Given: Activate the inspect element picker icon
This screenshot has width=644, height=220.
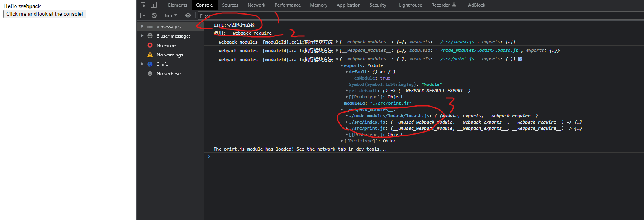Looking at the screenshot, I should pyautogui.click(x=143, y=5).
